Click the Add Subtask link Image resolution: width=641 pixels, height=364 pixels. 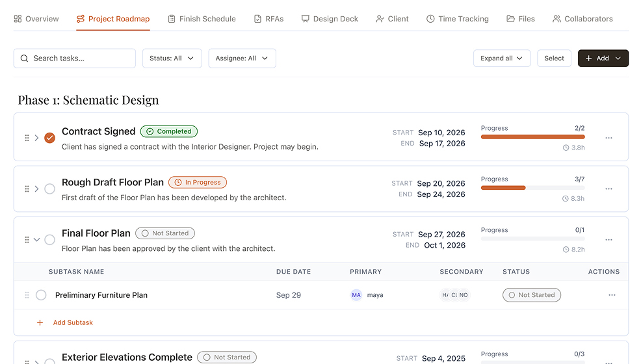click(x=73, y=323)
